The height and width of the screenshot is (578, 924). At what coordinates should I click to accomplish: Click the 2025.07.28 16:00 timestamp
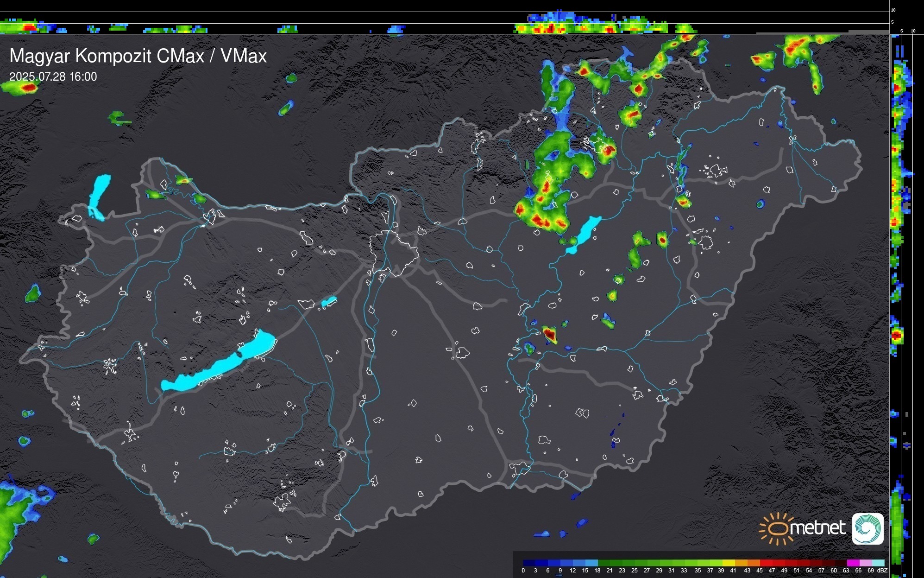point(53,76)
